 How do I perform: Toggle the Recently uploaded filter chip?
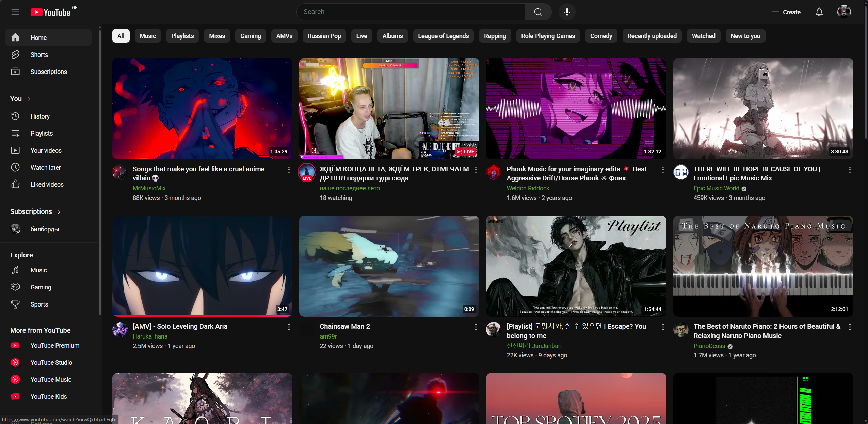[x=652, y=36]
